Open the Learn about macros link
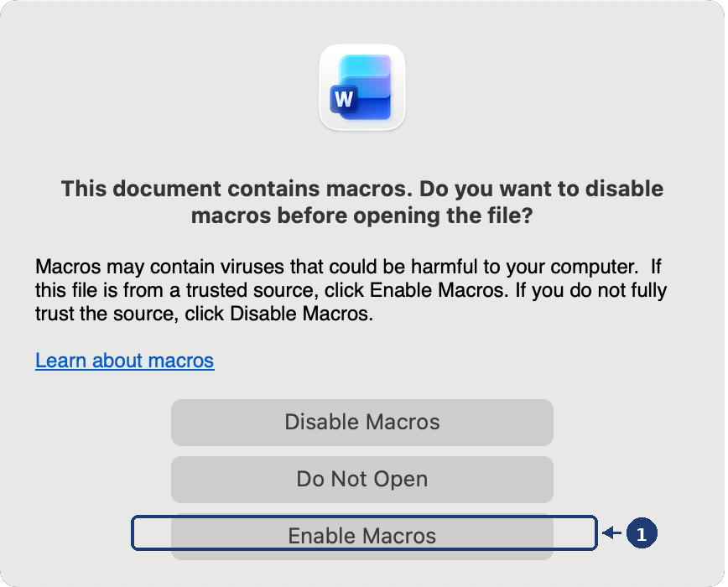Viewport: 728px width, 587px height. 124,361
